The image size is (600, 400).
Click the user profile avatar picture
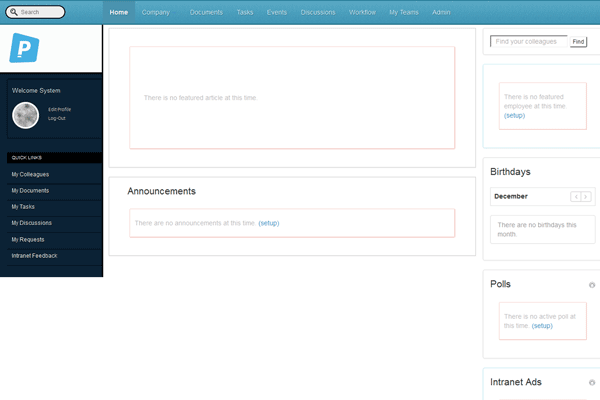(x=25, y=115)
